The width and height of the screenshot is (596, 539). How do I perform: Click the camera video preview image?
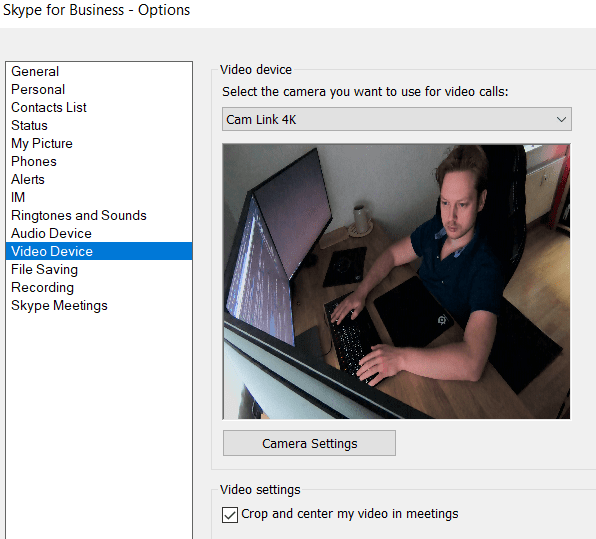396,282
